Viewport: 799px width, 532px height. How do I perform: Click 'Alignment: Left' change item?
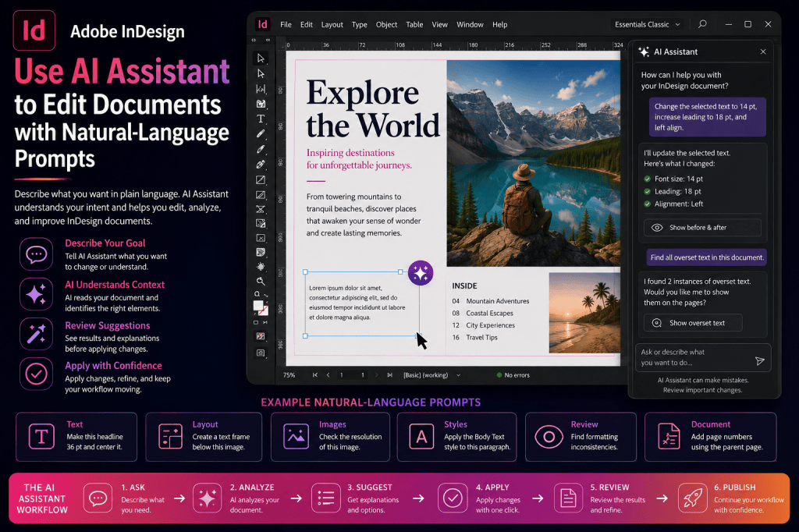coord(673,204)
